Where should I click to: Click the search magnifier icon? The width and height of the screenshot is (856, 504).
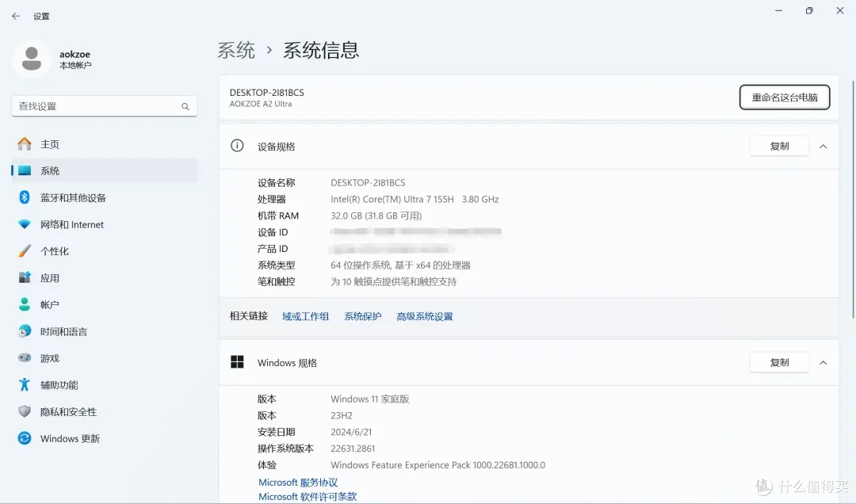[x=185, y=106]
